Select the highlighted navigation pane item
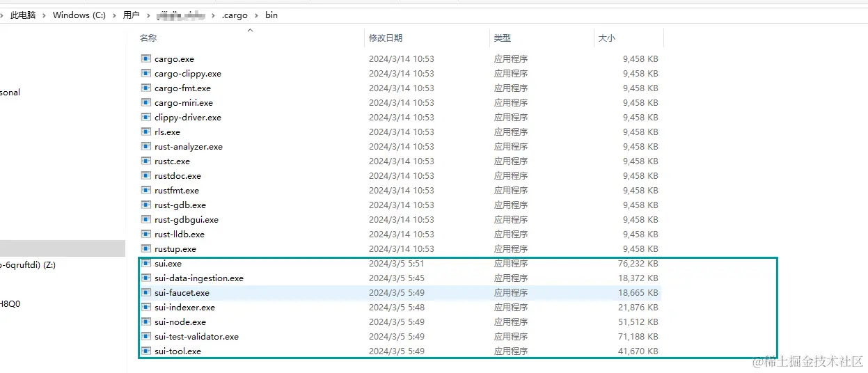 [63, 248]
